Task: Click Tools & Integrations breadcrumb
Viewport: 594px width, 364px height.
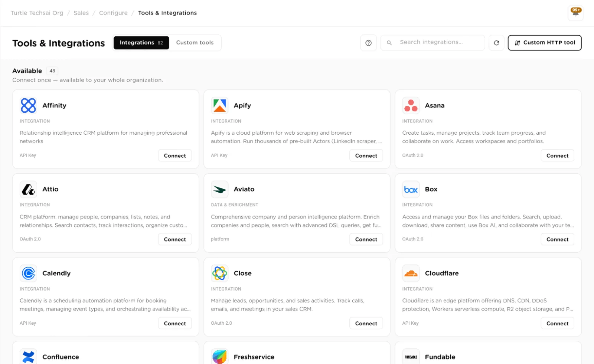Action: (167, 13)
